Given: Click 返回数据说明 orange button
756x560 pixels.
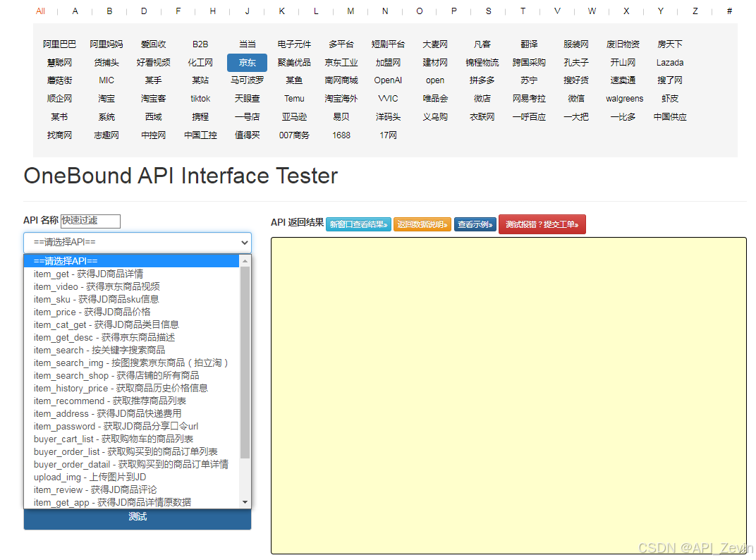Looking at the screenshot, I should coord(422,225).
